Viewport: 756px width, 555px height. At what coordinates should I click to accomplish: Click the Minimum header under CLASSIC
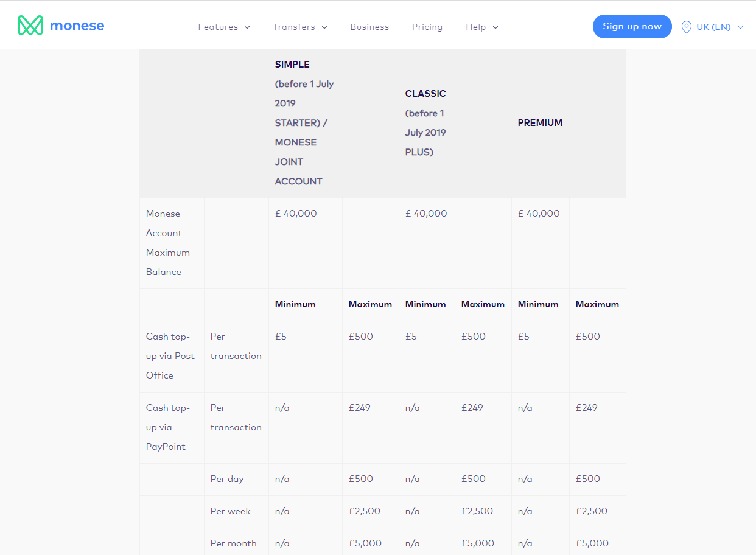(x=425, y=304)
